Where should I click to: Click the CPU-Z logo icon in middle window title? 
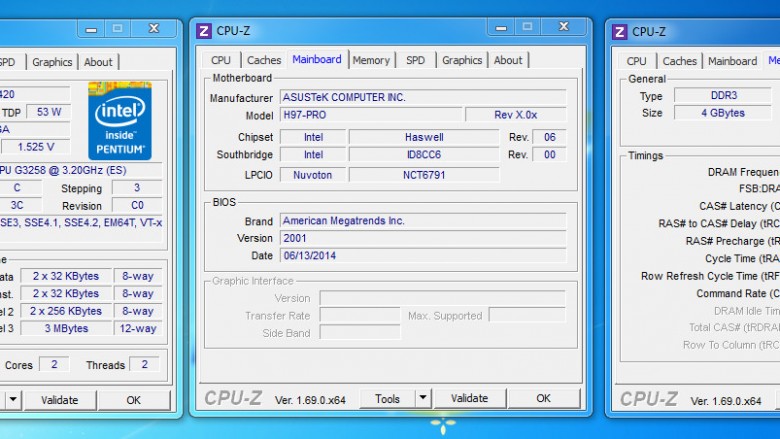pyautogui.click(x=203, y=31)
